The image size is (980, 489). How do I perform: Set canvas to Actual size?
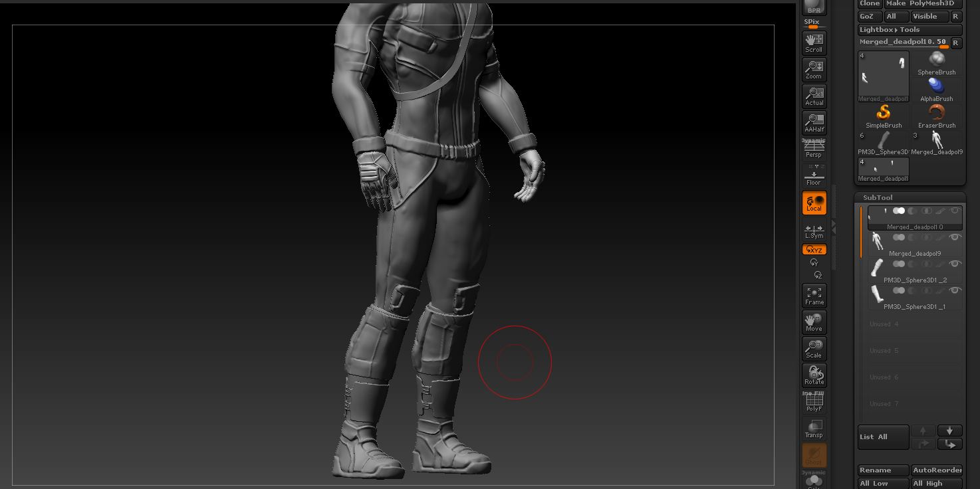point(814,96)
